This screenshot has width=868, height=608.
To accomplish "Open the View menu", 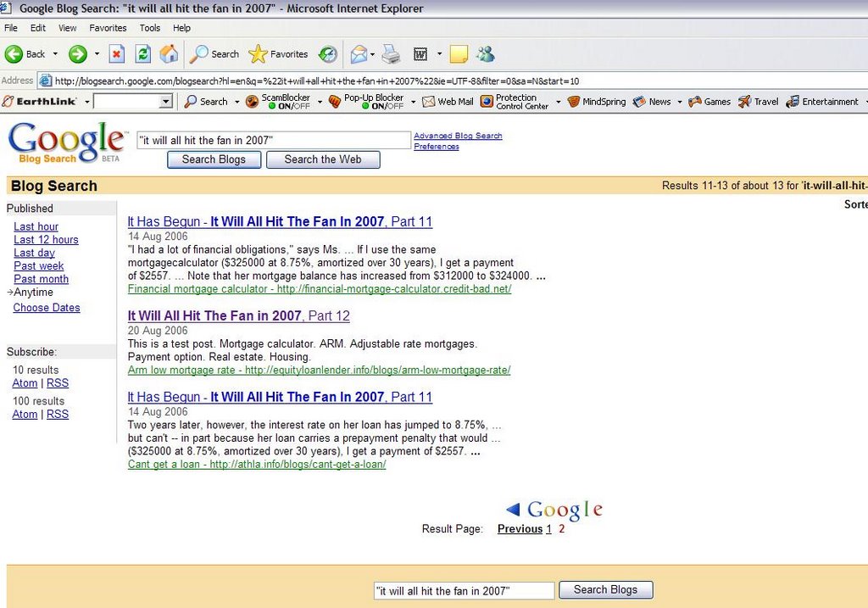I will (x=68, y=28).
